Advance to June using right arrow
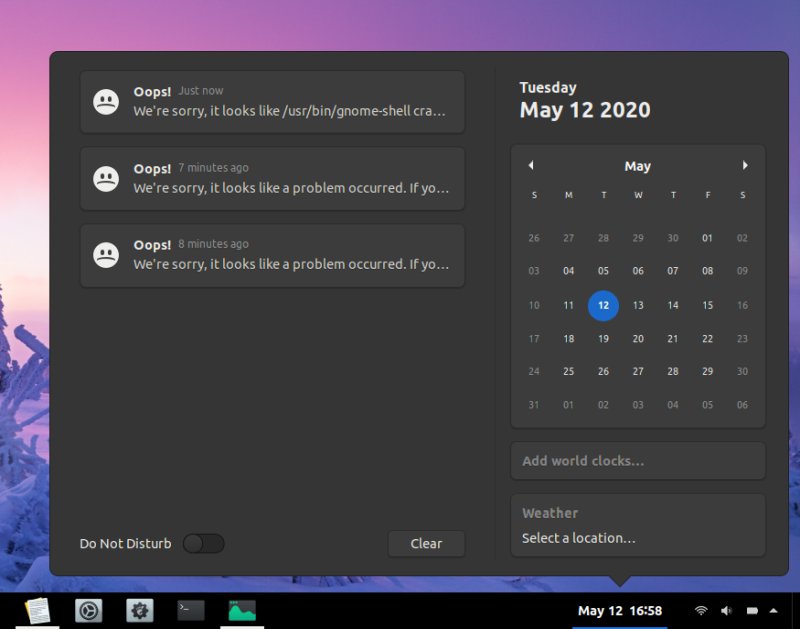Viewport: 800px width, 629px height. pyautogui.click(x=746, y=165)
